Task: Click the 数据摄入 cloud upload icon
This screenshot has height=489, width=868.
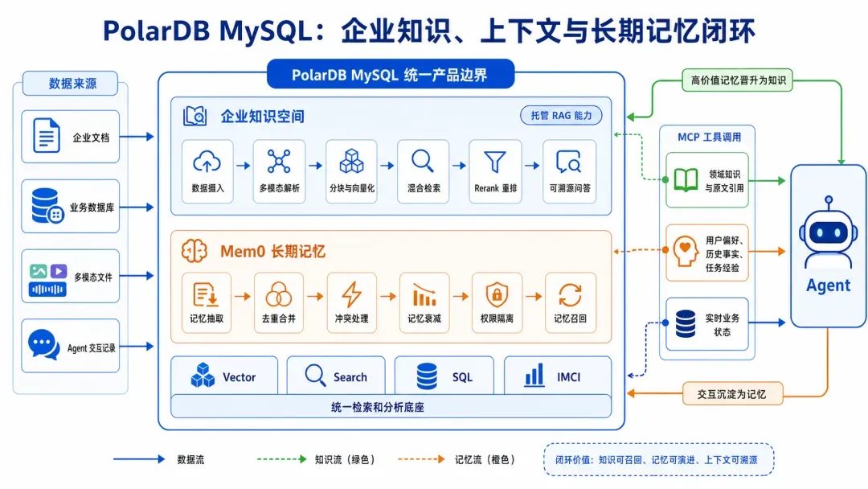Action: click(207, 162)
